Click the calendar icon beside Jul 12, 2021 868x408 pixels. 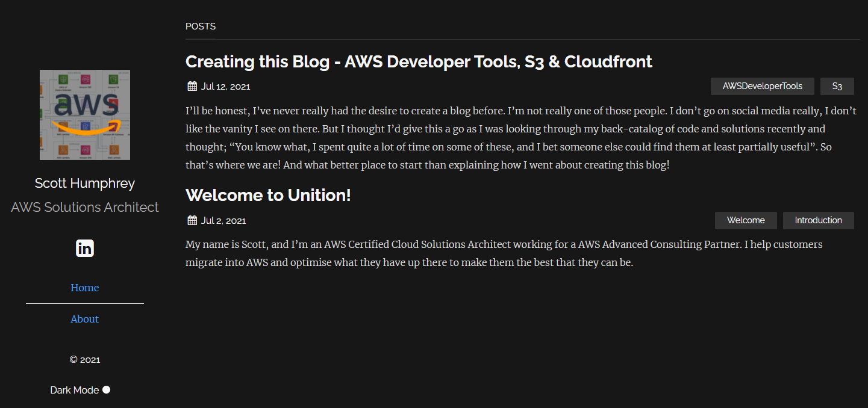pos(192,86)
